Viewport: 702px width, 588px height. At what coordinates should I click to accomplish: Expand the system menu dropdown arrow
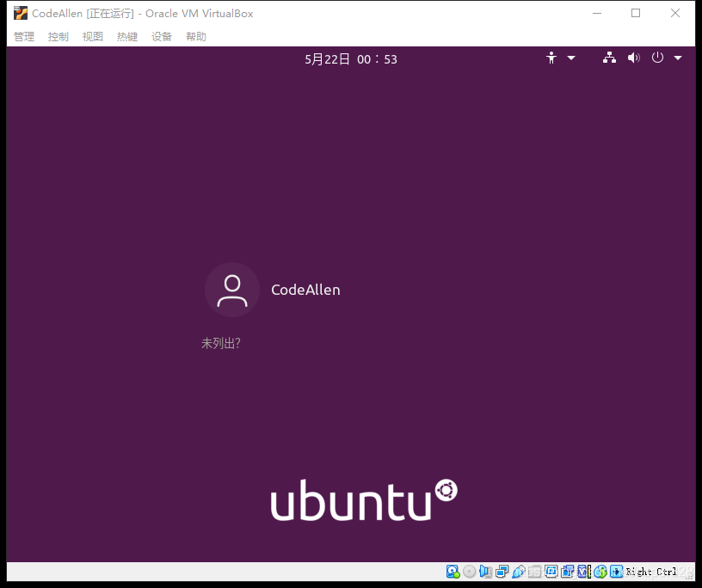point(678,58)
